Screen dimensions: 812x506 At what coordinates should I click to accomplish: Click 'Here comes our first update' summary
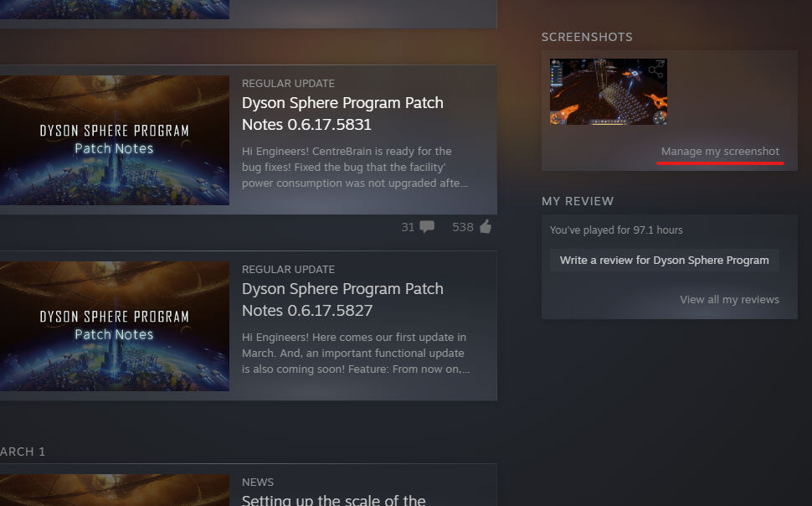point(356,353)
